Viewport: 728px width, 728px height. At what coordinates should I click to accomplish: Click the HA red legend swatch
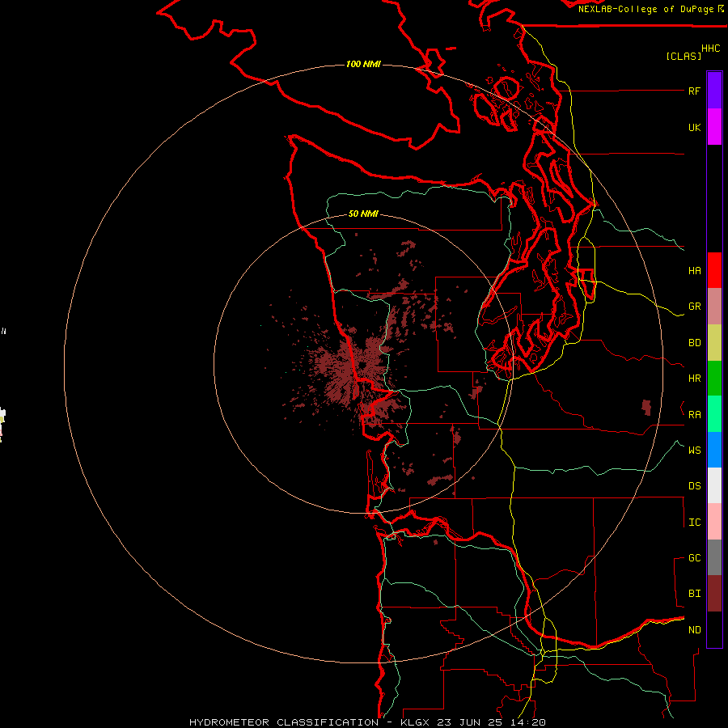coord(714,270)
